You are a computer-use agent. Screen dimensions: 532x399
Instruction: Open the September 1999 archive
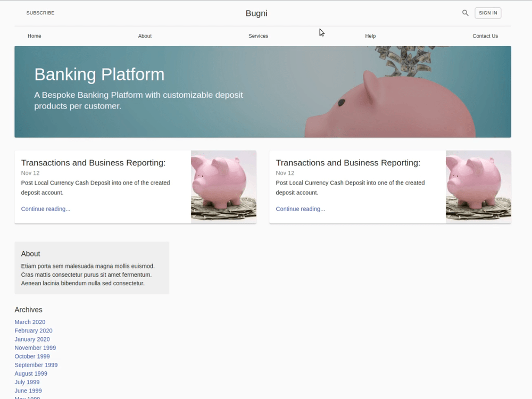[x=36, y=365]
